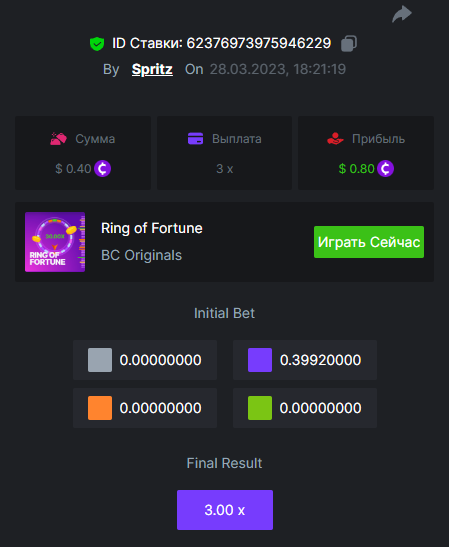Click the 3.00 x final result box
This screenshot has width=449, height=547.
tap(225, 510)
